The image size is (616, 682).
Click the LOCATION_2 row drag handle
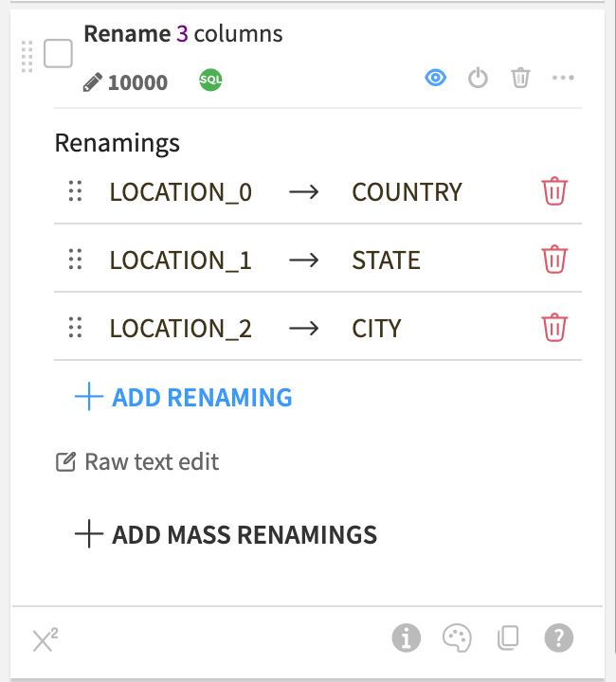pyautogui.click(x=76, y=328)
